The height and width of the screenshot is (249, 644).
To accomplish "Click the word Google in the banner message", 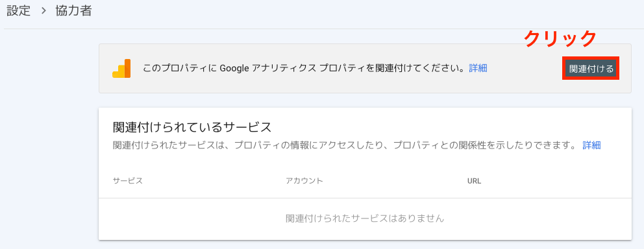I will click(234, 69).
